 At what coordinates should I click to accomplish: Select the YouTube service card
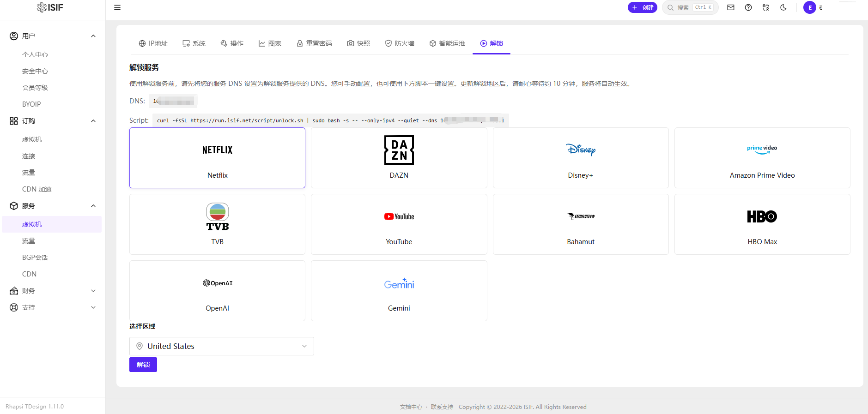pos(399,224)
